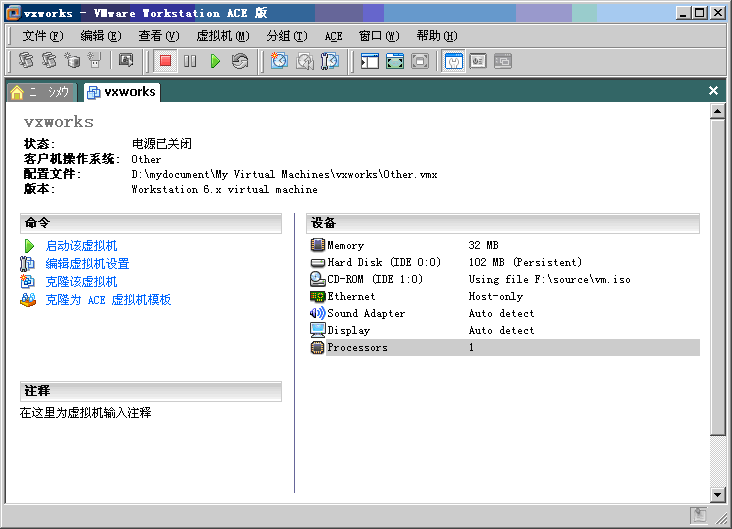The width and height of the screenshot is (732, 529).
Task: Click the Memory device chip icon
Action: [x=317, y=245]
